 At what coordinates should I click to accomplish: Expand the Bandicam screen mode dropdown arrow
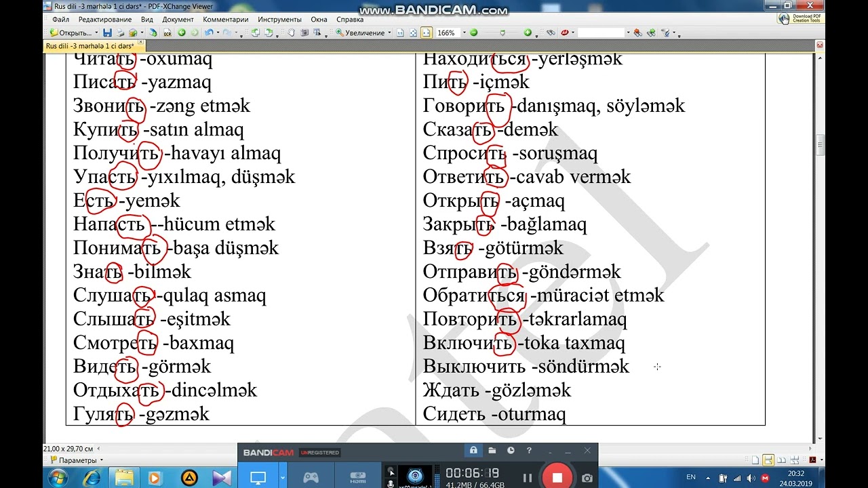coord(282,478)
